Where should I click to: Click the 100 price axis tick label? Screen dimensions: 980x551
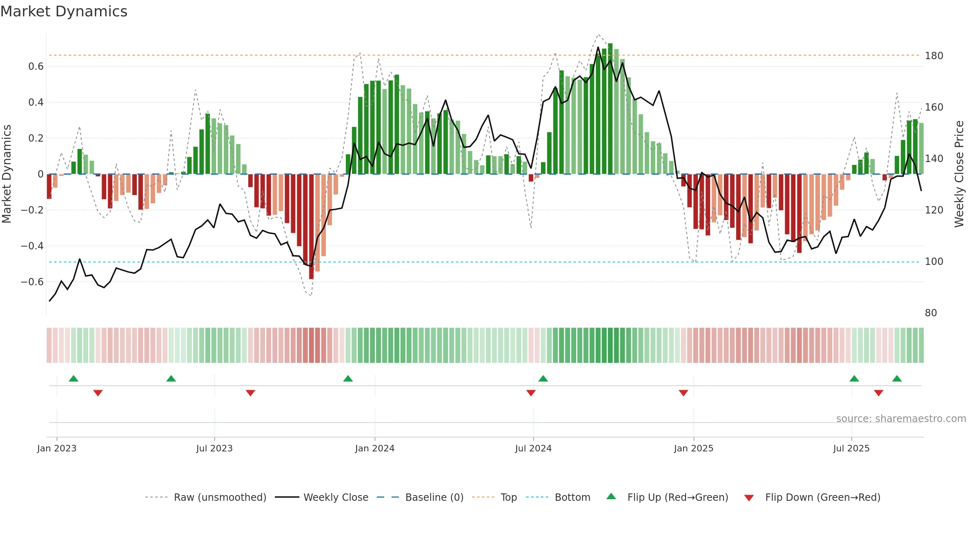pyautogui.click(x=934, y=261)
